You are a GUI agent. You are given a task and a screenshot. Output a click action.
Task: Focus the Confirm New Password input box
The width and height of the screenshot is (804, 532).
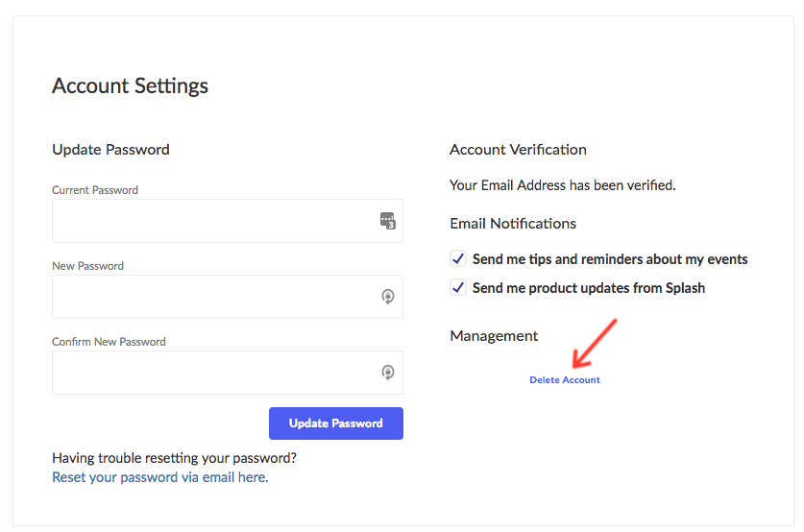point(228,373)
